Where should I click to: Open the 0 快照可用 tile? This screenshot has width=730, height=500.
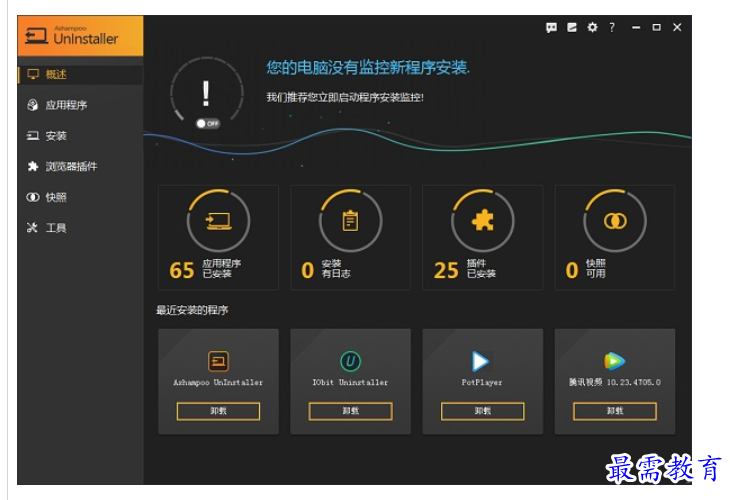click(x=615, y=237)
